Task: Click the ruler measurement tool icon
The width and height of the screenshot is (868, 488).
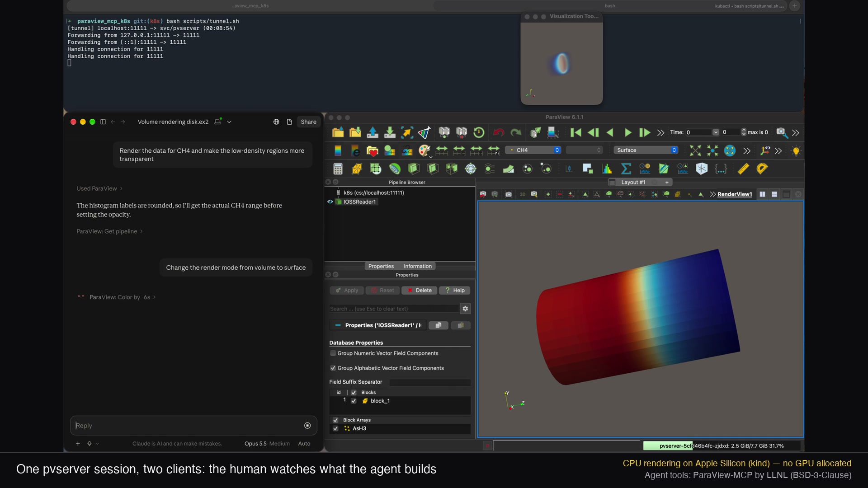Action: click(743, 169)
